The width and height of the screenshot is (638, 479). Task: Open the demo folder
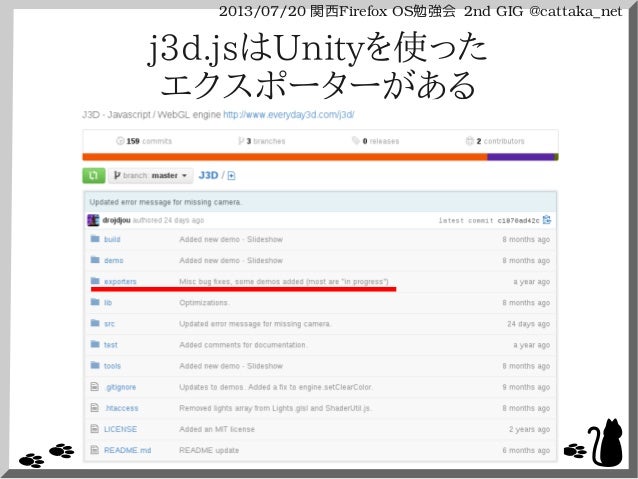click(x=114, y=260)
